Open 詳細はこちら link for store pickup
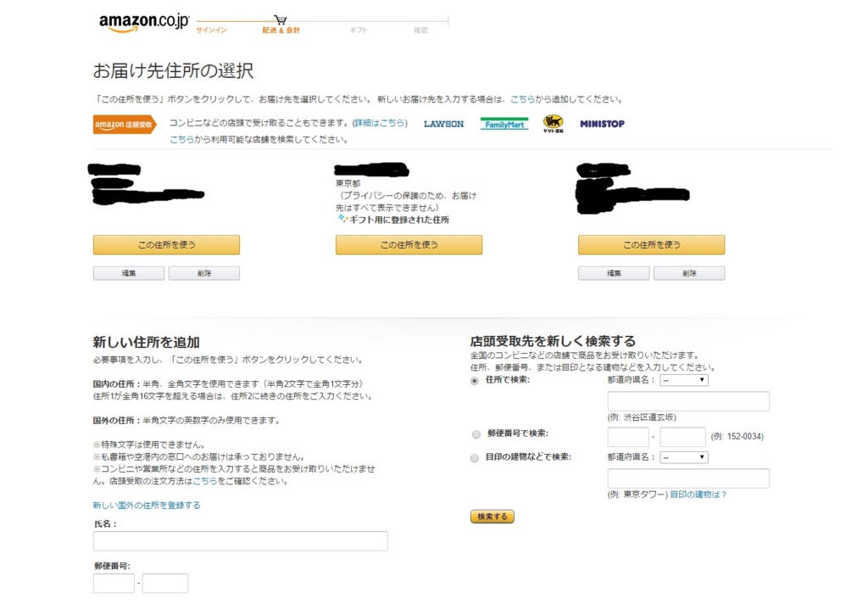868x604 pixels. click(380, 122)
